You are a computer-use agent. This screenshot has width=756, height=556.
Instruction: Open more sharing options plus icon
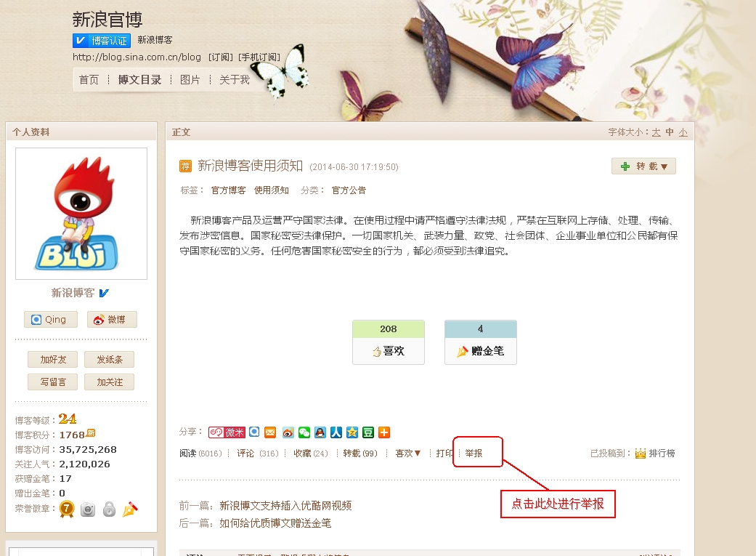(x=384, y=432)
